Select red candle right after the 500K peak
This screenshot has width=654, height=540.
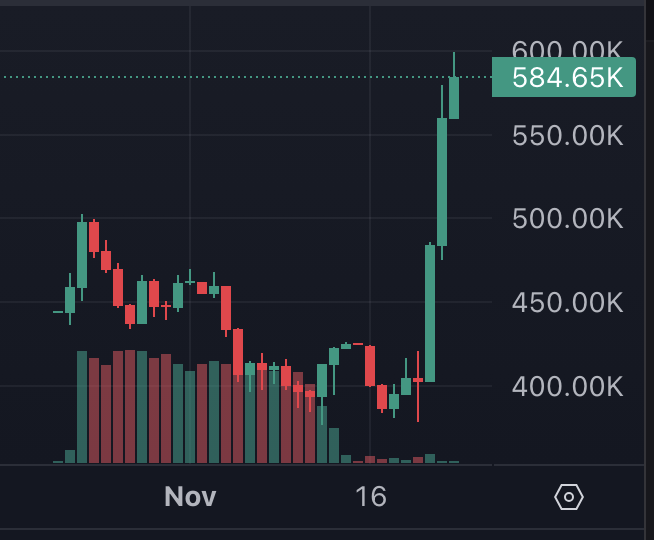pyautogui.click(x=94, y=237)
